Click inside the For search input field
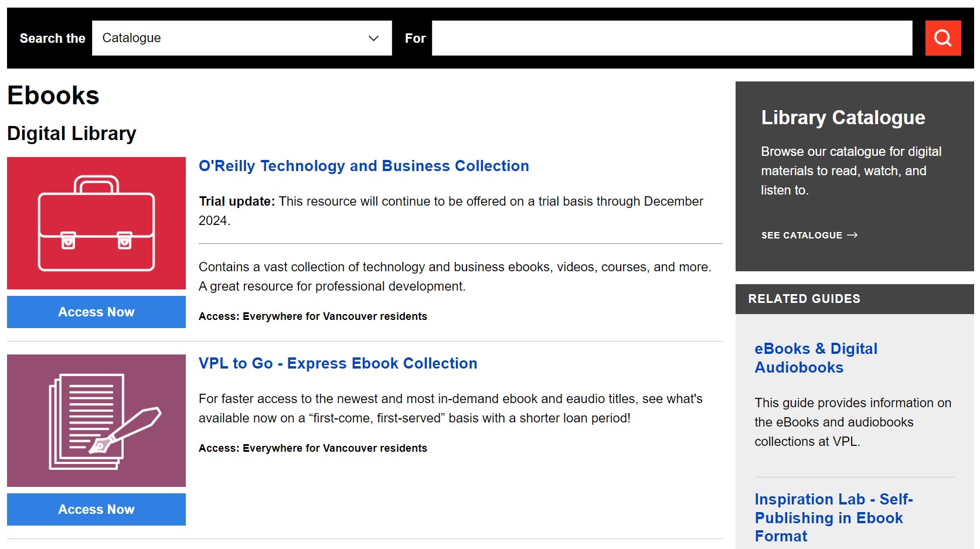This screenshot has width=980, height=549. coord(671,37)
